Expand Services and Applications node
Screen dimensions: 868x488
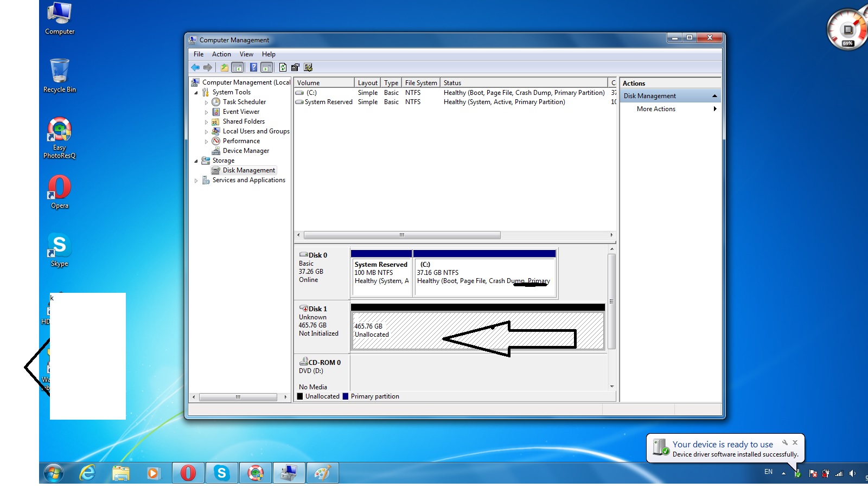196,181
